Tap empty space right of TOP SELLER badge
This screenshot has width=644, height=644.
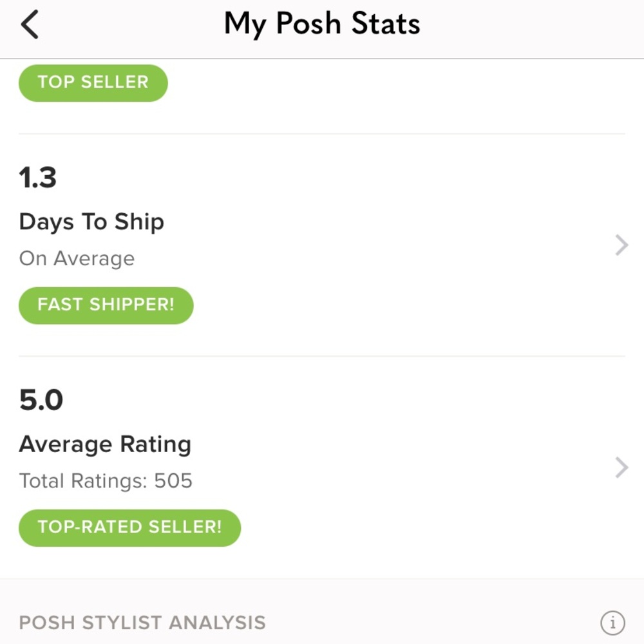click(386, 82)
